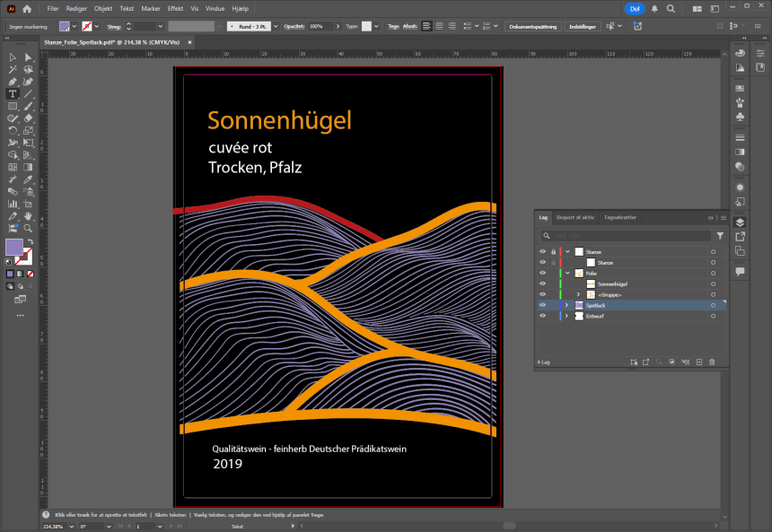
Task: Collapse the Folie layer
Action: pos(567,273)
